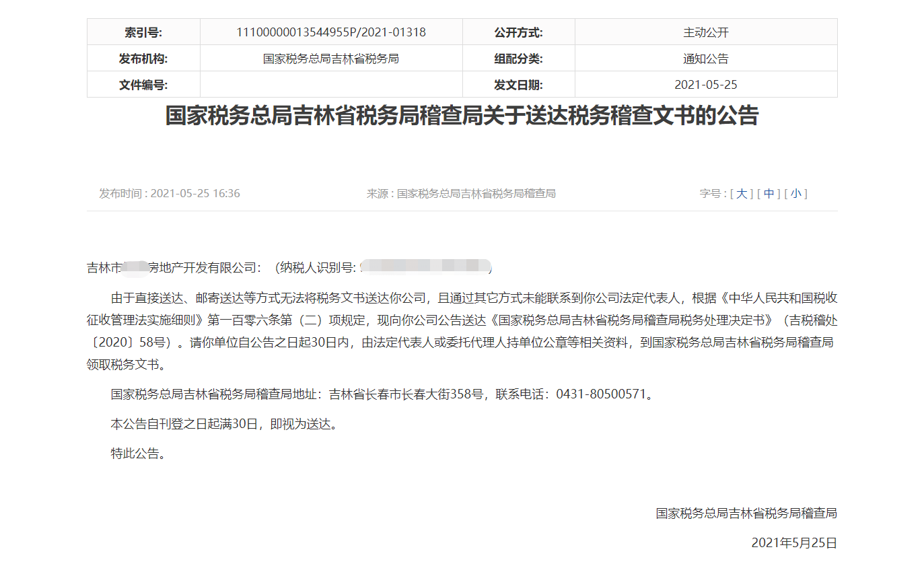Set font size to 小 (small)
Viewport: 924px width, 568px height.
[795, 194]
